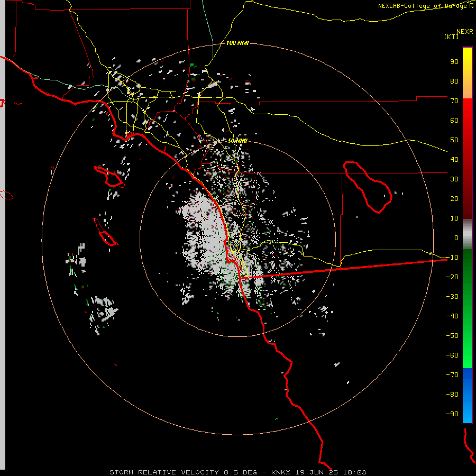This screenshot has height=476, width=476.
Task: Select the -90 knot scale label
Action: pyautogui.click(x=452, y=414)
